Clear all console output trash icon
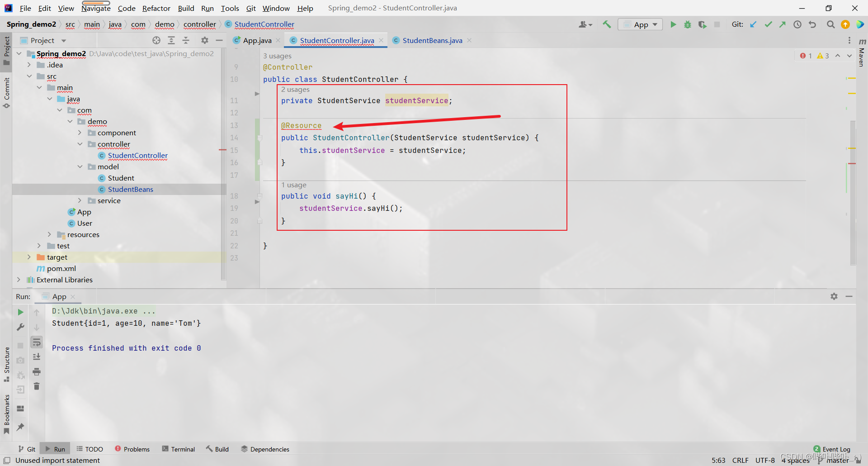 click(37, 386)
